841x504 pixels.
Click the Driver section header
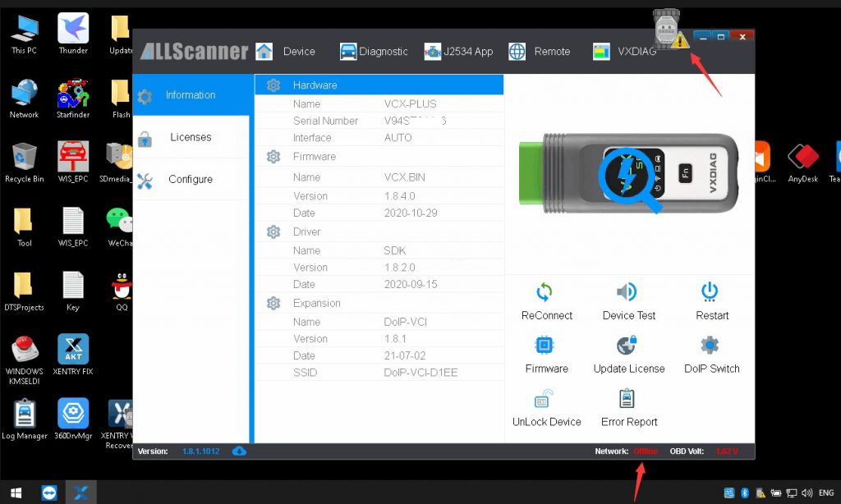[379, 231]
